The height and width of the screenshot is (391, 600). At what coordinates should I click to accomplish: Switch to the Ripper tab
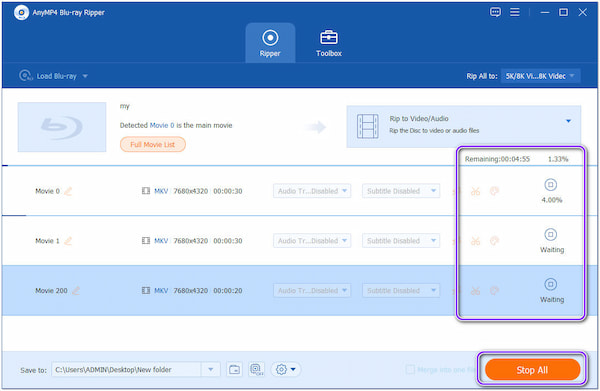click(x=270, y=43)
